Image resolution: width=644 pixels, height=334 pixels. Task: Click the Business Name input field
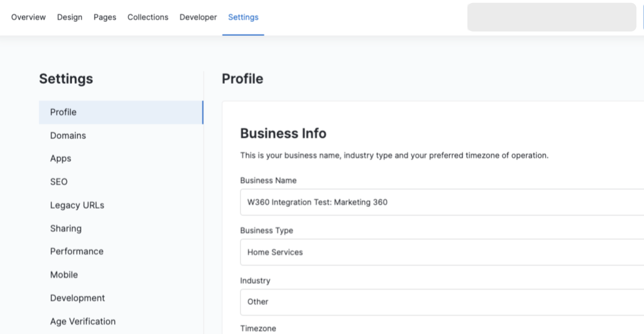click(x=440, y=202)
